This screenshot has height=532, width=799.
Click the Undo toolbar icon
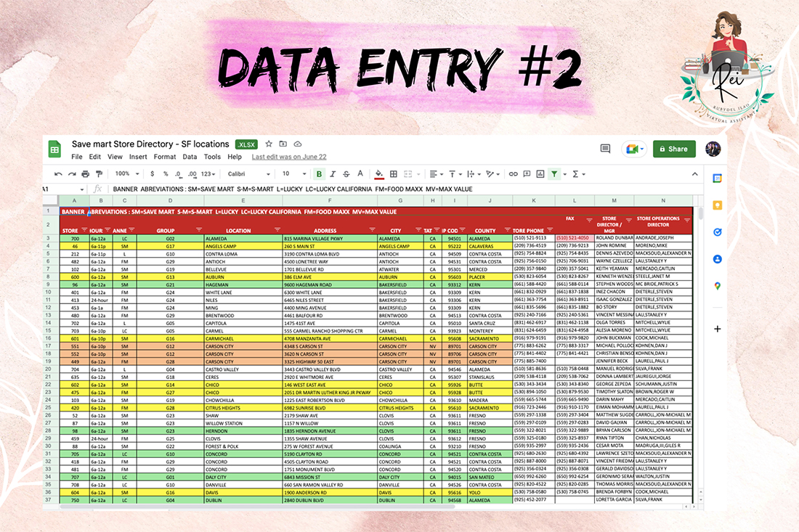pos(58,174)
